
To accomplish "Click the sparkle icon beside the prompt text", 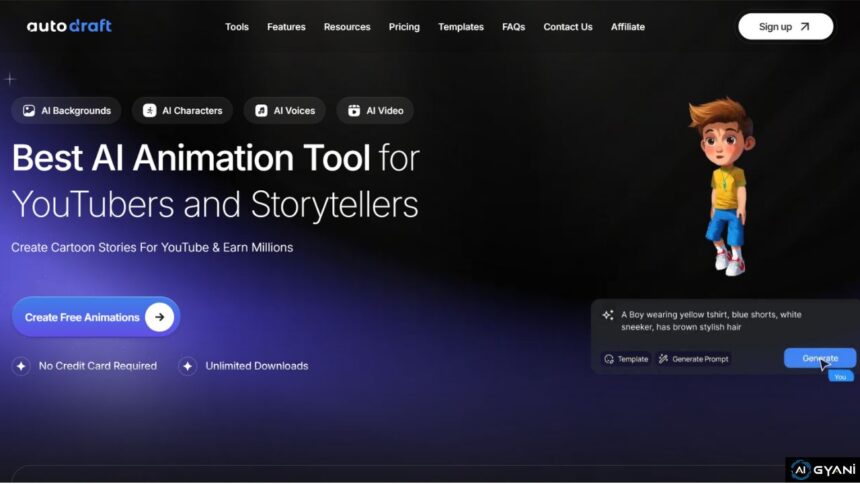I will point(607,315).
